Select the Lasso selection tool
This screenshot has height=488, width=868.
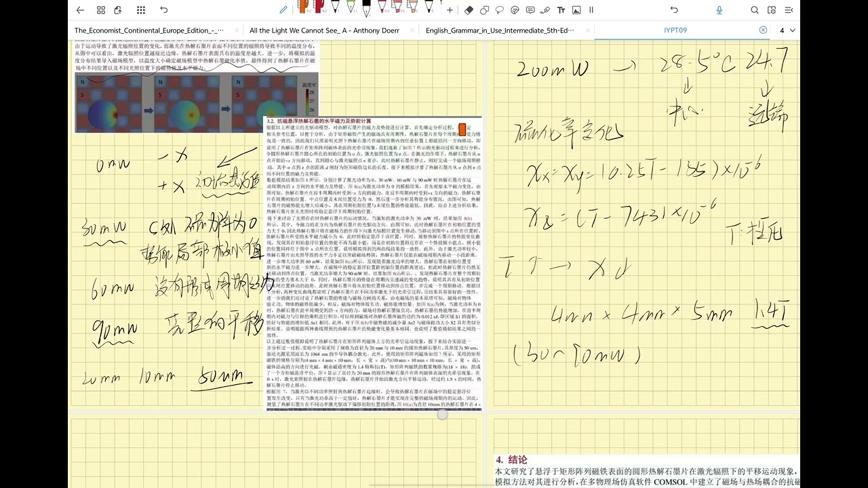pos(499,10)
